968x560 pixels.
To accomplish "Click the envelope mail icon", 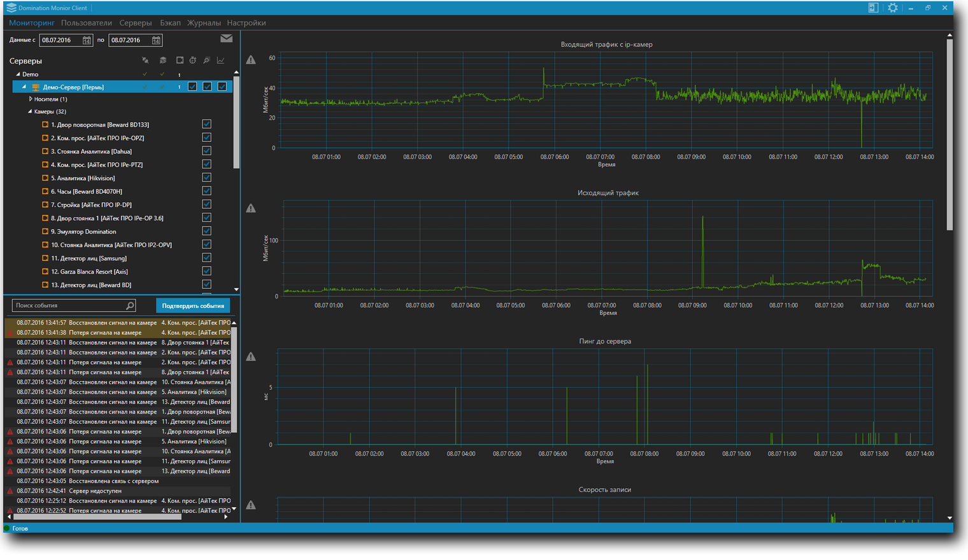I will (226, 39).
